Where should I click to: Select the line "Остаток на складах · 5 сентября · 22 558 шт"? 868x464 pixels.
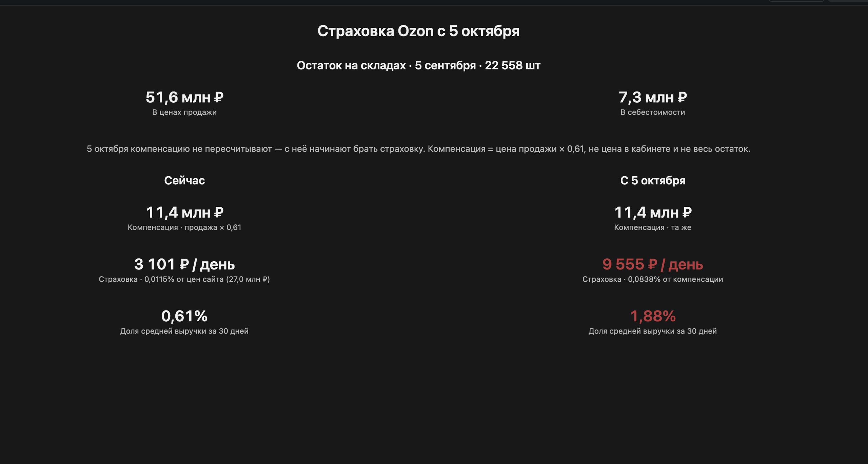(x=418, y=65)
